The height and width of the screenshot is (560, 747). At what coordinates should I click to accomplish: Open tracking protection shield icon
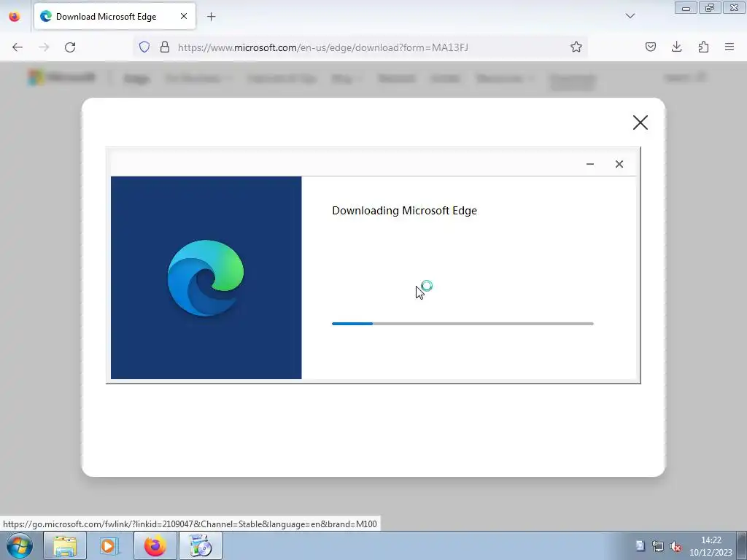pyautogui.click(x=144, y=47)
